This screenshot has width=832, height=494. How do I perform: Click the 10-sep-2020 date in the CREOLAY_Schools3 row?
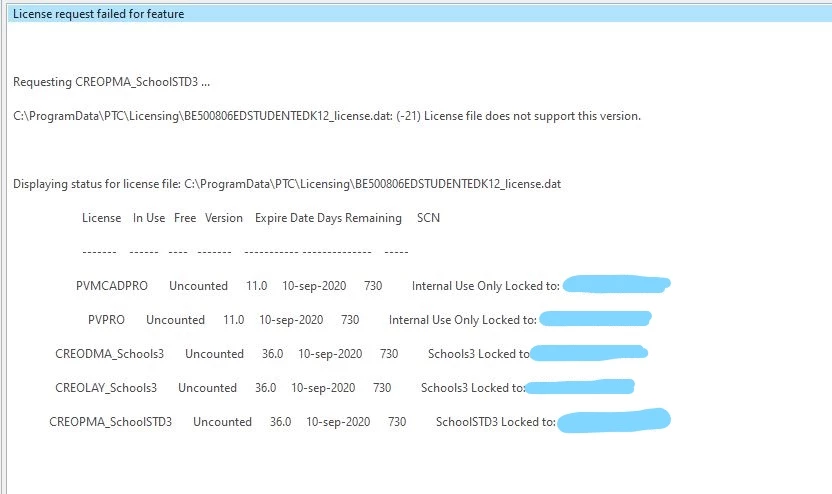click(x=323, y=388)
